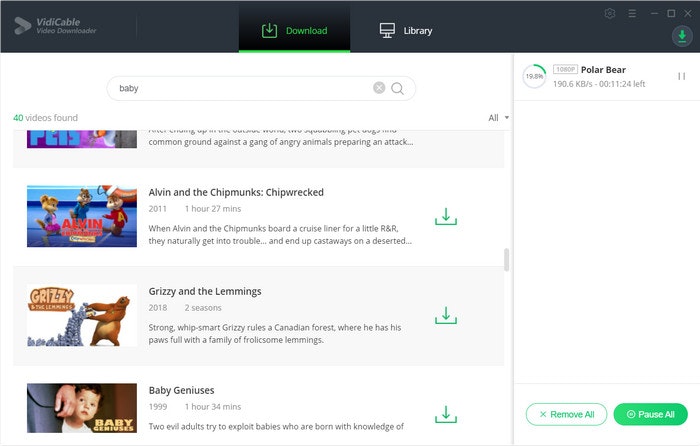700x446 pixels.
Task: Clear the search field with the X icon
Action: point(379,88)
